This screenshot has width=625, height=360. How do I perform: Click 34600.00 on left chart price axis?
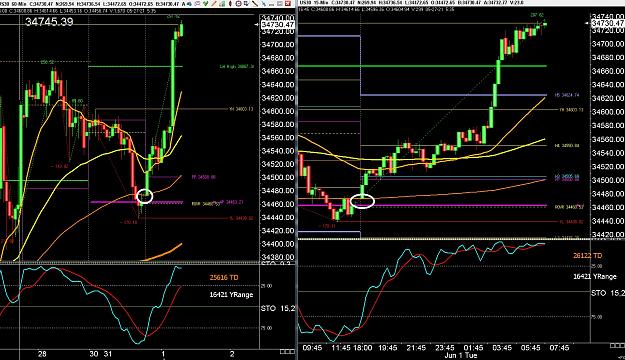pyautogui.click(x=277, y=111)
